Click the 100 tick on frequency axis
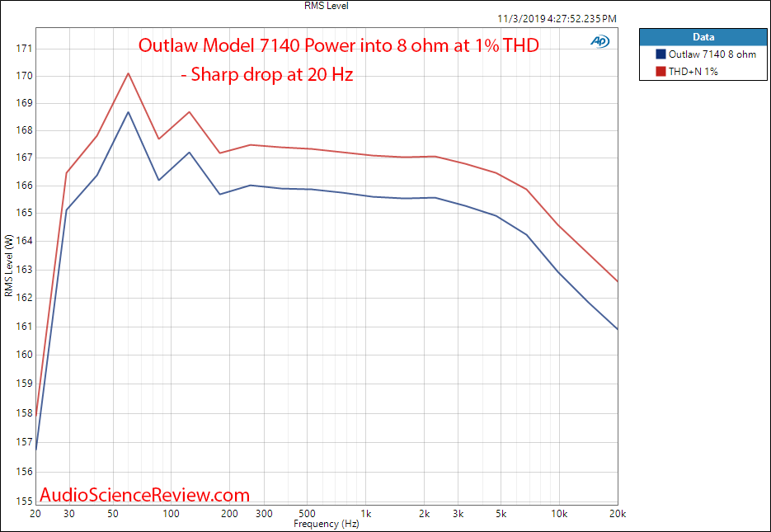 [172, 514]
